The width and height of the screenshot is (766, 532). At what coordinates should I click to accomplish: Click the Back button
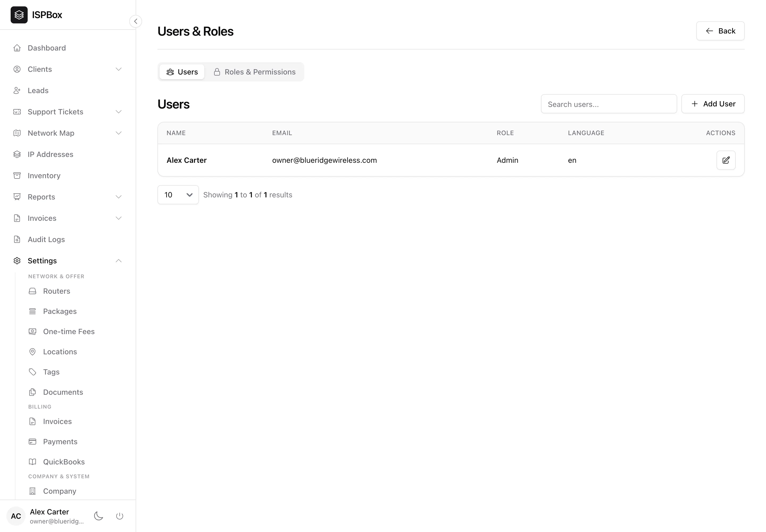coord(720,31)
